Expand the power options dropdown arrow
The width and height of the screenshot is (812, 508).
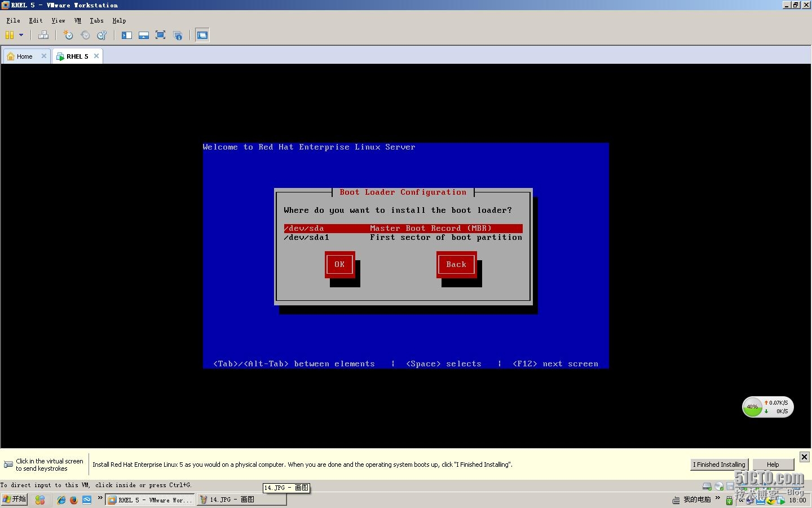point(21,35)
